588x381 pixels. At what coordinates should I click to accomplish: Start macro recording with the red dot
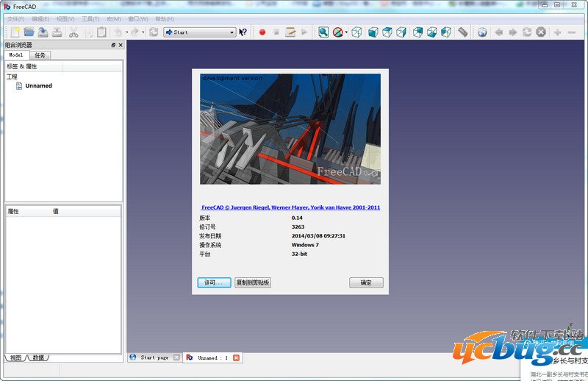coord(262,32)
